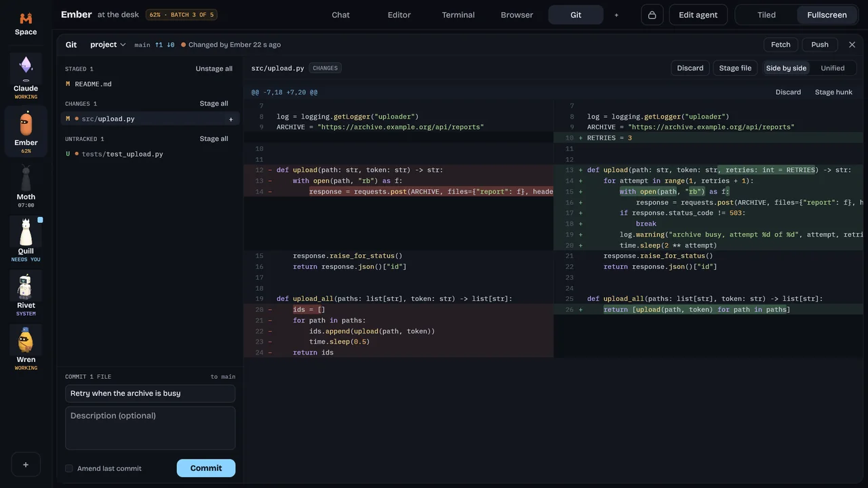Select staged file README.md
The height and width of the screenshot is (488, 868).
click(150, 84)
